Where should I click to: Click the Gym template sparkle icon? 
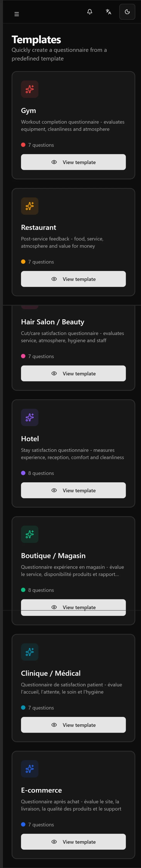pos(30,89)
